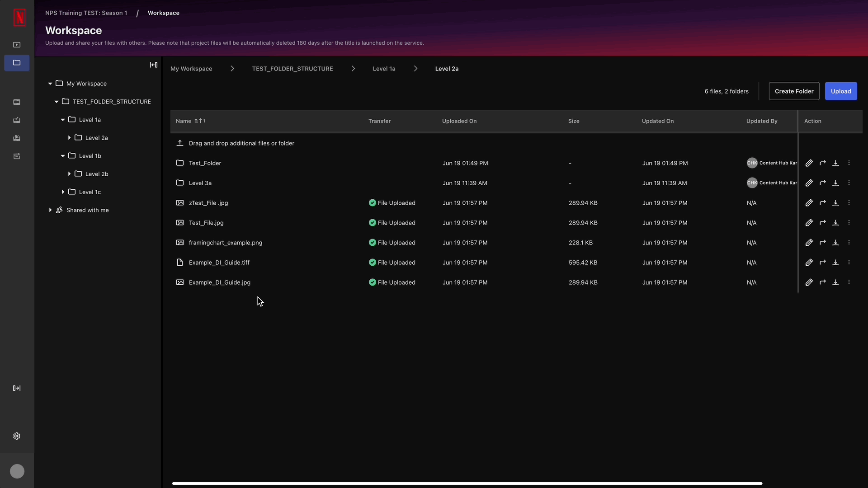Collapse the My Workspace tree node

pyautogui.click(x=50, y=84)
